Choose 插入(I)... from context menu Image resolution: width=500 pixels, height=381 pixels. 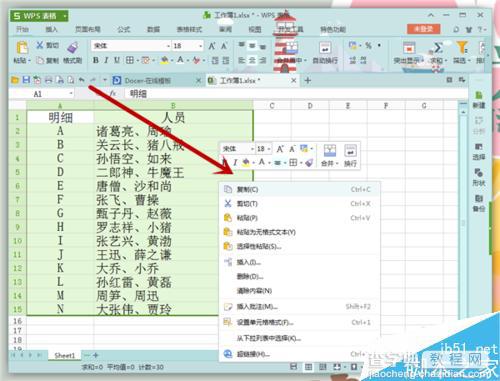[299, 262]
